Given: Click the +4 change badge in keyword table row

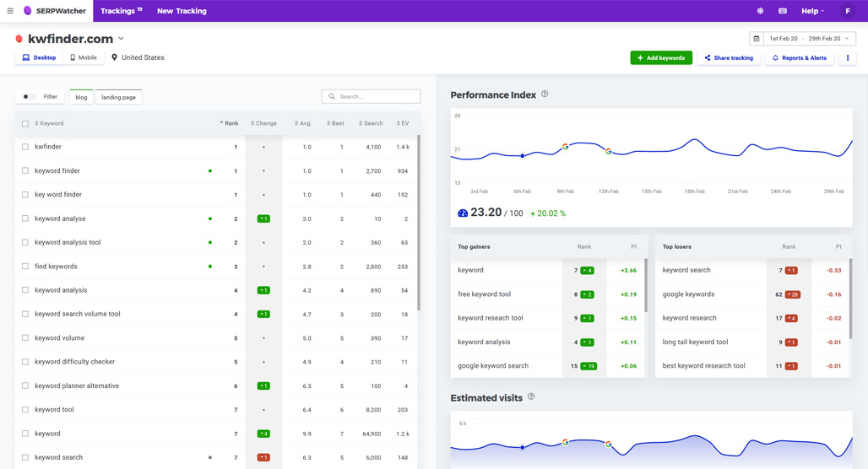Looking at the screenshot, I should pyautogui.click(x=263, y=434).
